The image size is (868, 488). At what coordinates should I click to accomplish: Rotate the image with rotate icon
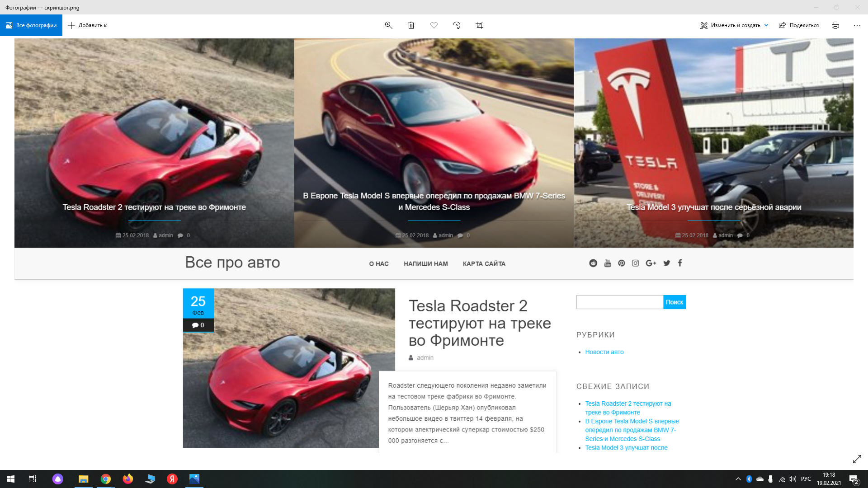pyautogui.click(x=457, y=25)
